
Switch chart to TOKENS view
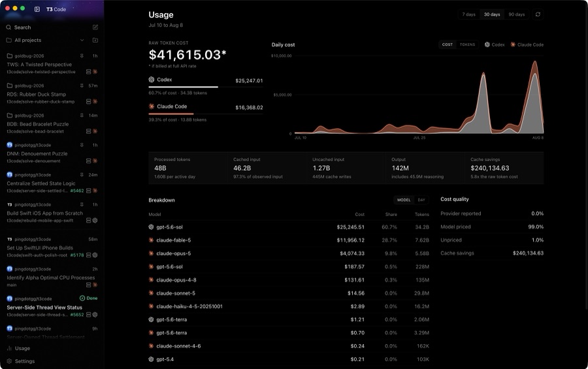[x=467, y=44]
